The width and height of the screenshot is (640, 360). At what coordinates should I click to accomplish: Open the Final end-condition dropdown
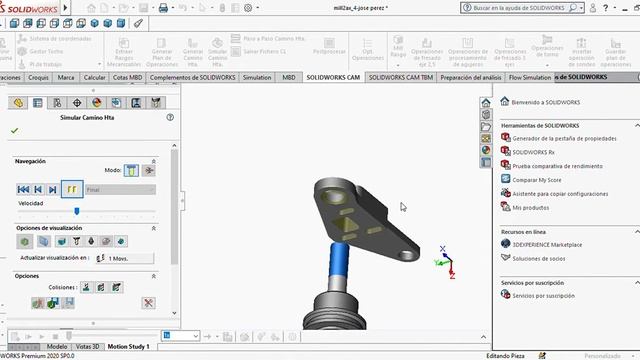click(x=120, y=189)
